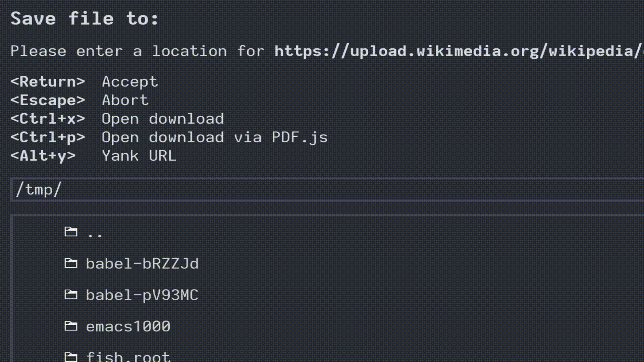
Task: Select the fish.root entry
Action: [x=127, y=357]
